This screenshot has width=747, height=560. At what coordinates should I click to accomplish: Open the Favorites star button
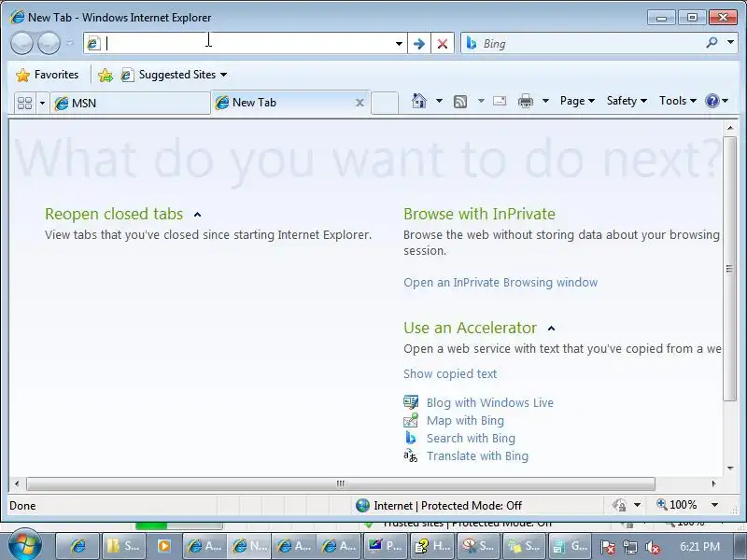[x=48, y=75]
